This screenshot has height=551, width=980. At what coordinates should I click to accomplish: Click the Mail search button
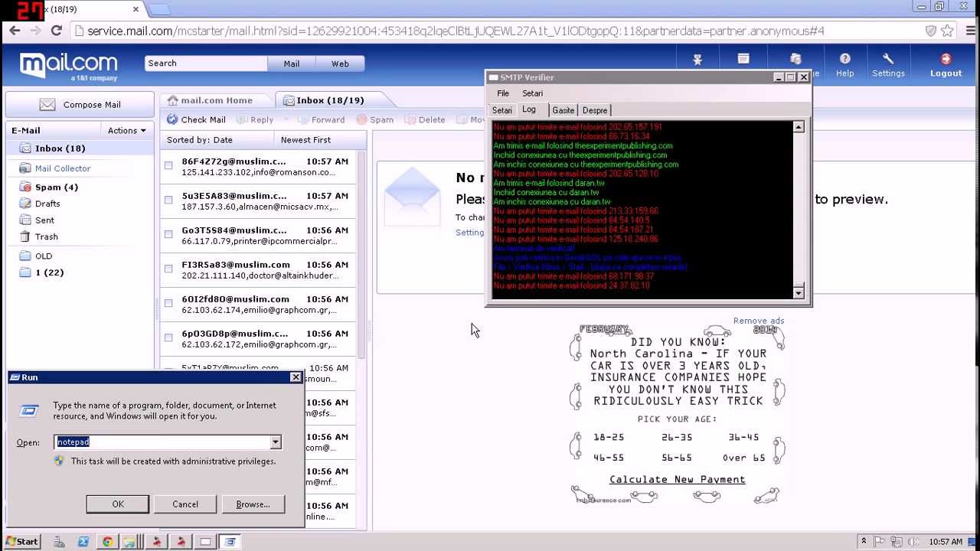pos(292,64)
